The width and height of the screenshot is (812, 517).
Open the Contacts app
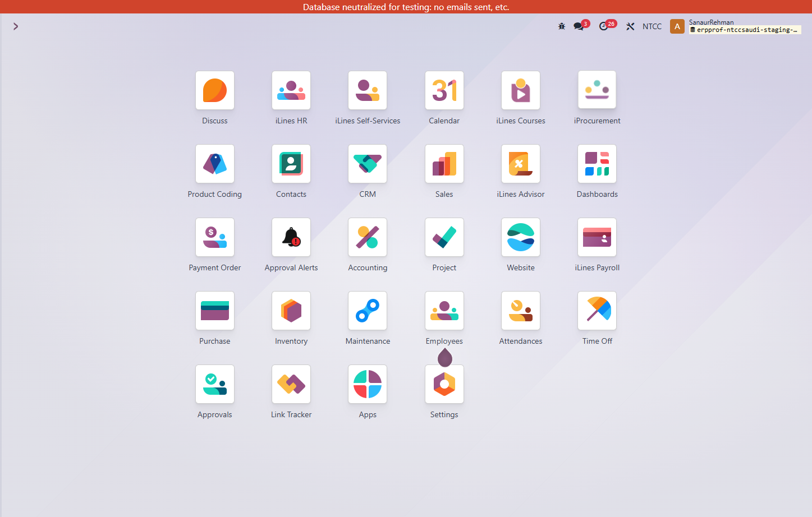(291, 164)
